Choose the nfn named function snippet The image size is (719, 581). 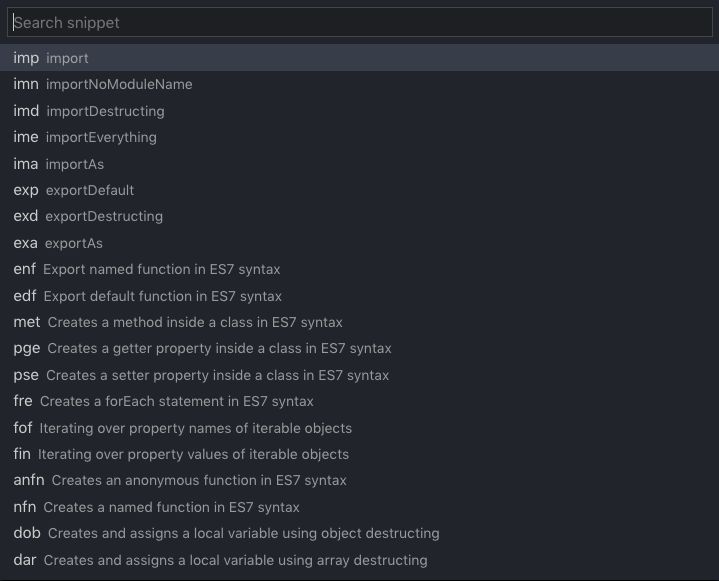(x=156, y=507)
